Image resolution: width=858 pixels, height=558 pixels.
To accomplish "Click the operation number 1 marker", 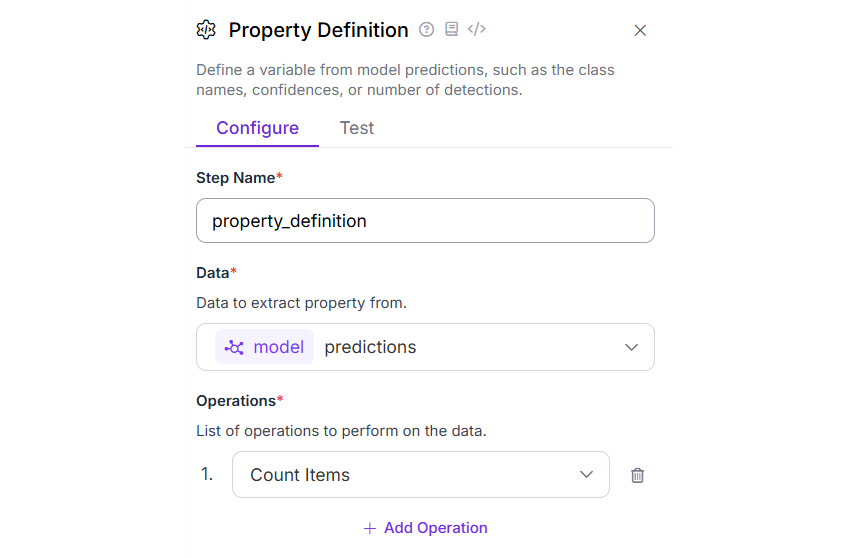I will [207, 475].
